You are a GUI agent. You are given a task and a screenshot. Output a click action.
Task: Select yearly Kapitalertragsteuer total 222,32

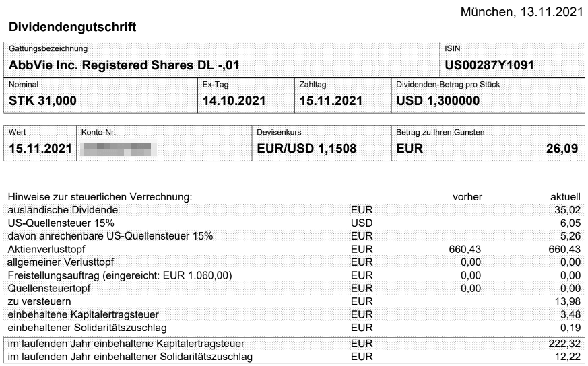(563, 344)
